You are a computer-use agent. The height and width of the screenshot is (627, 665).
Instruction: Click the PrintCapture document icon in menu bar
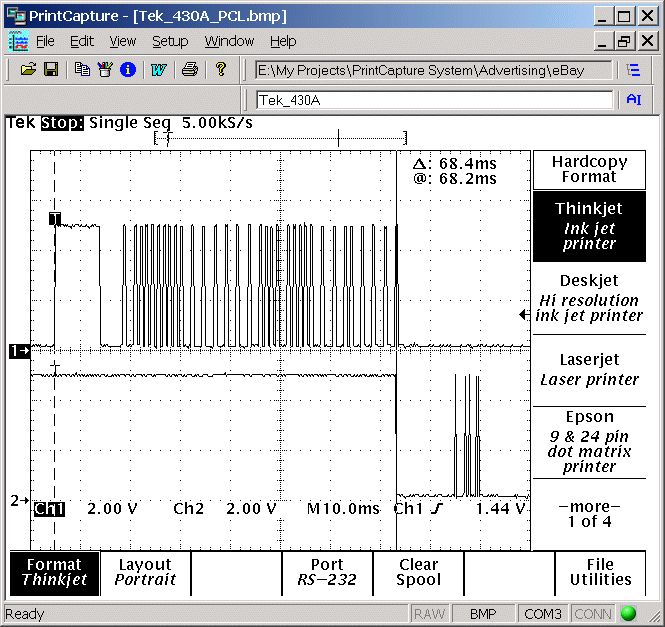tap(18, 42)
